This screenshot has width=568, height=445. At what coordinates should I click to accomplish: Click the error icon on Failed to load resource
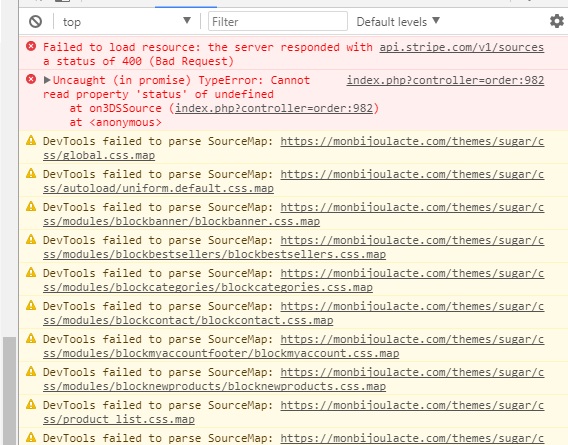coord(31,46)
